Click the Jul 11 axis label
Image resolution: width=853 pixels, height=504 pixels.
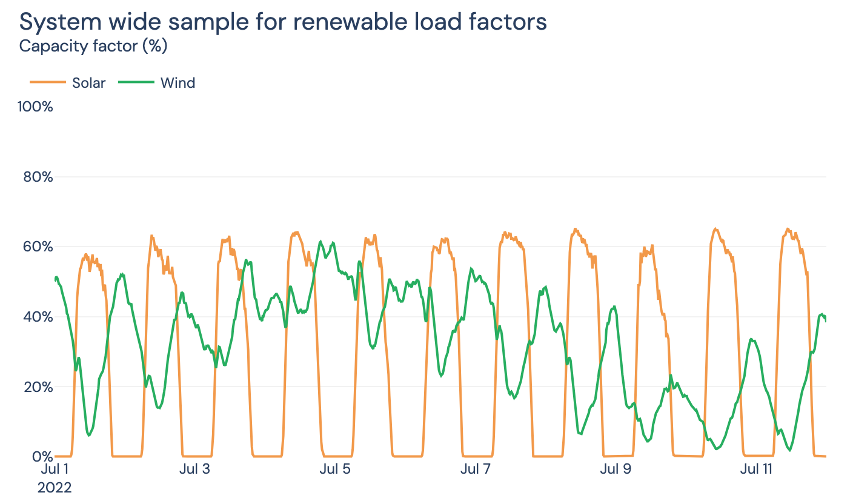tap(757, 468)
